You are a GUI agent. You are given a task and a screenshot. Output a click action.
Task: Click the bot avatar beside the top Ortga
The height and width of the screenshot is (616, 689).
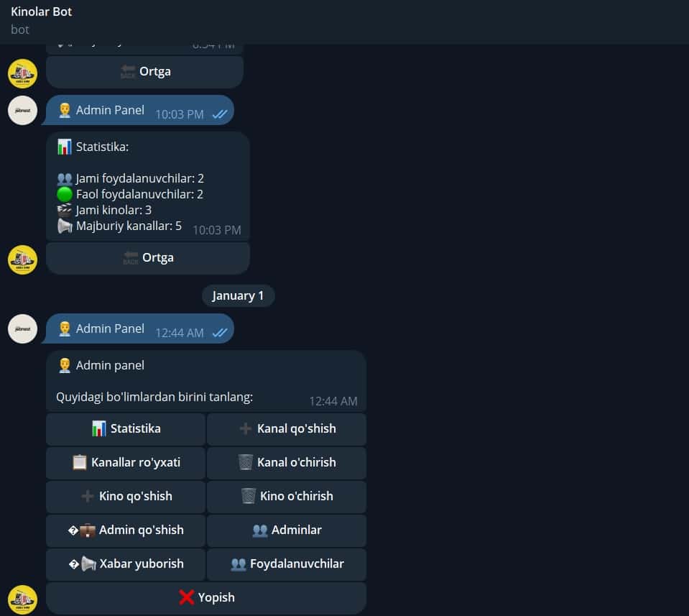click(22, 73)
